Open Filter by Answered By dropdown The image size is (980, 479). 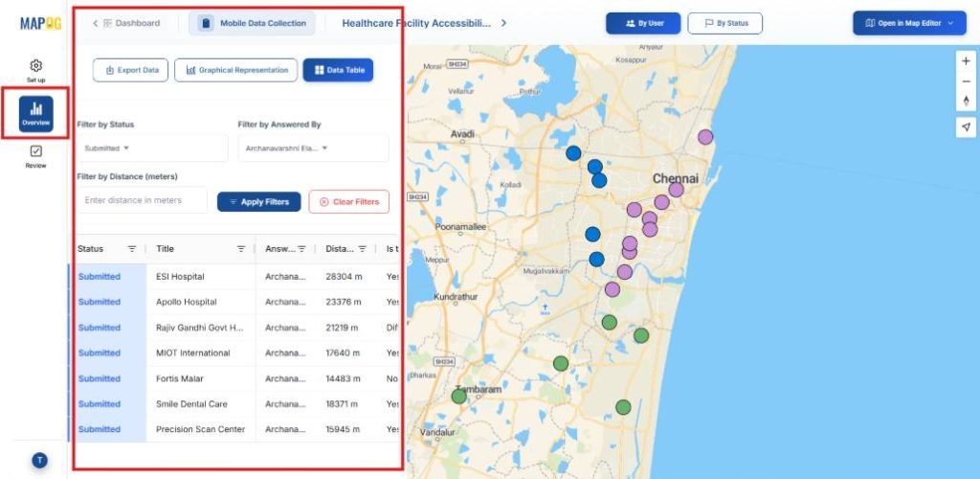pos(313,148)
